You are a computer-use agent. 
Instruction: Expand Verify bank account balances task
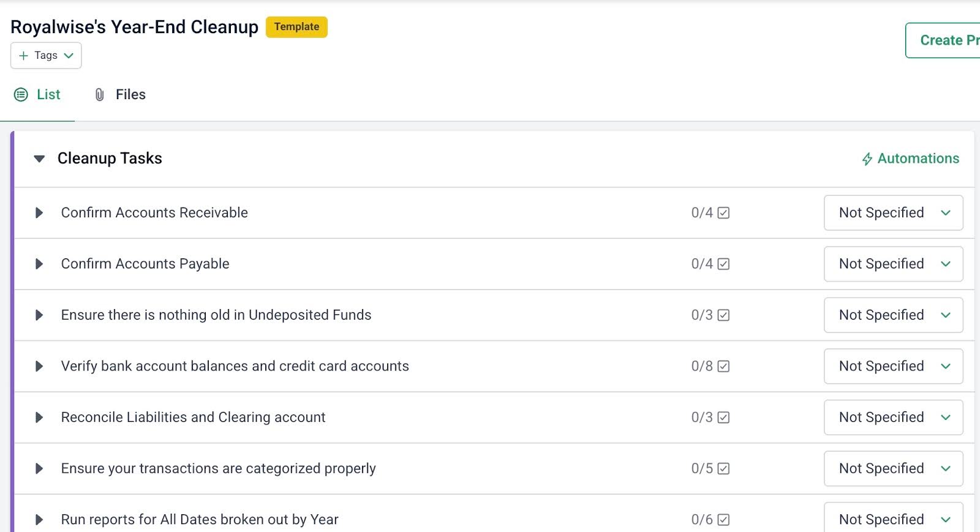[x=39, y=366]
